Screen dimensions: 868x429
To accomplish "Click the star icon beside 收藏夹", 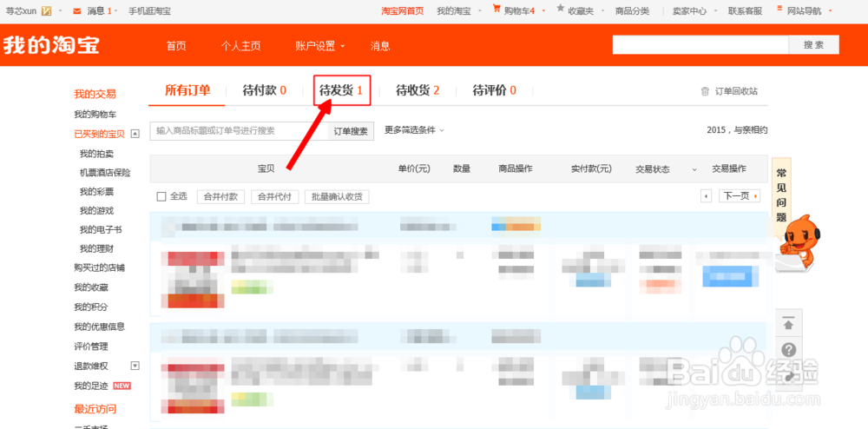I will (x=560, y=9).
